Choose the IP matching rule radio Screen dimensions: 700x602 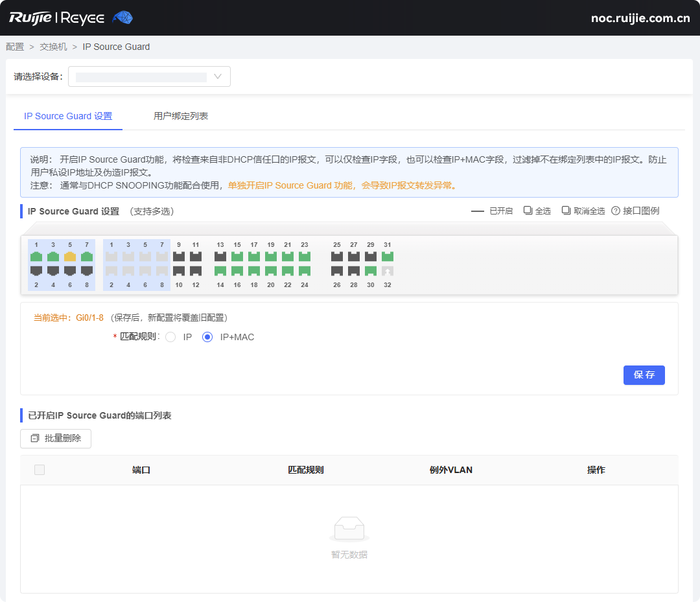[x=170, y=337]
